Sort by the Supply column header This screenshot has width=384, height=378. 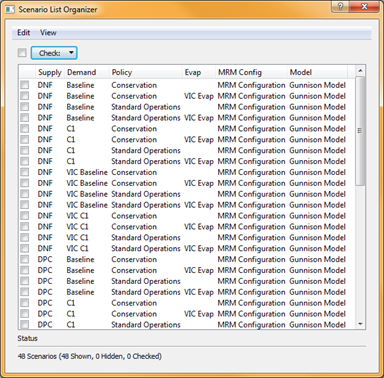click(x=50, y=72)
